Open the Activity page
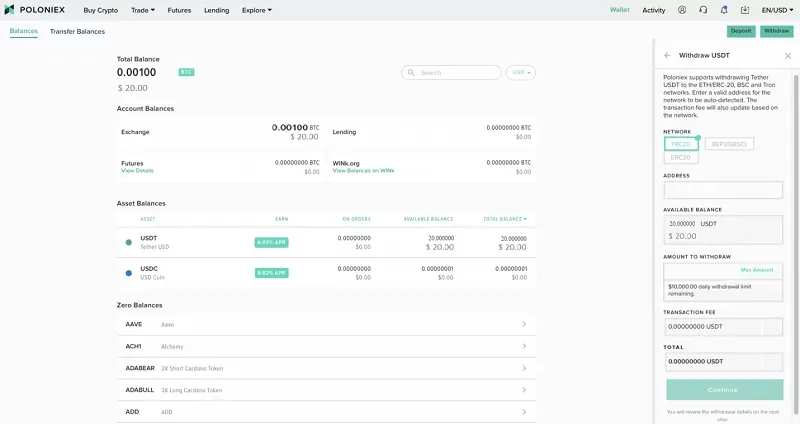This screenshot has width=800, height=424. tap(654, 10)
